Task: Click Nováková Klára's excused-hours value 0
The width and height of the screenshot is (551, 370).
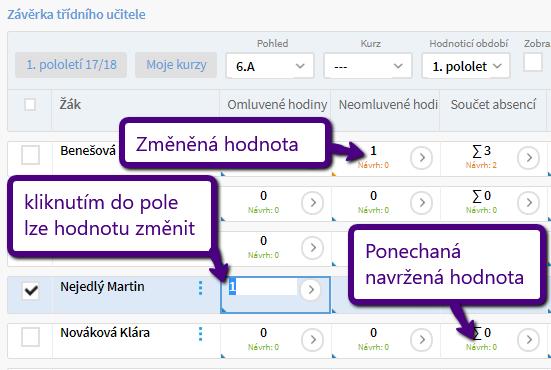Action: (x=264, y=332)
